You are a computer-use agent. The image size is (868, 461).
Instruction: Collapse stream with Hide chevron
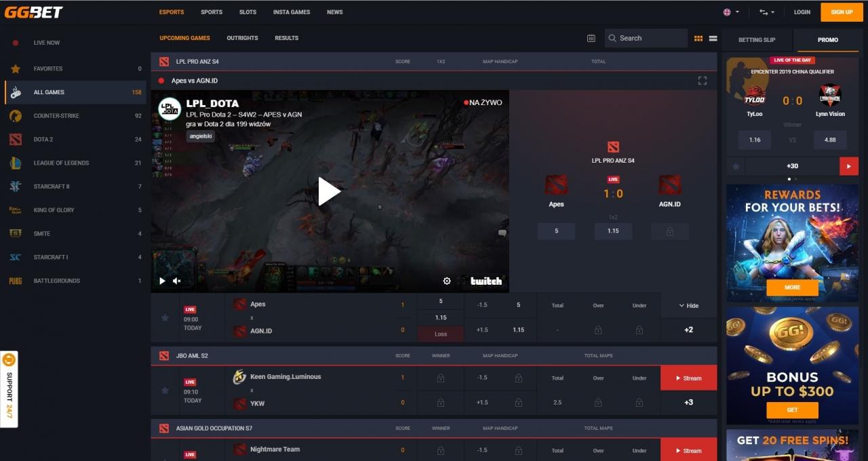pyautogui.click(x=688, y=306)
